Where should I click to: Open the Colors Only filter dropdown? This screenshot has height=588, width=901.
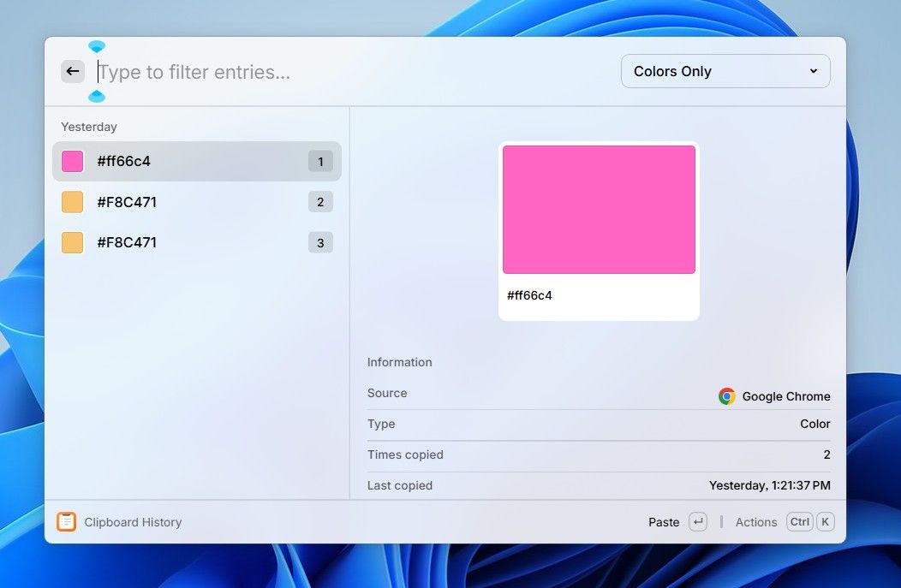pyautogui.click(x=725, y=71)
